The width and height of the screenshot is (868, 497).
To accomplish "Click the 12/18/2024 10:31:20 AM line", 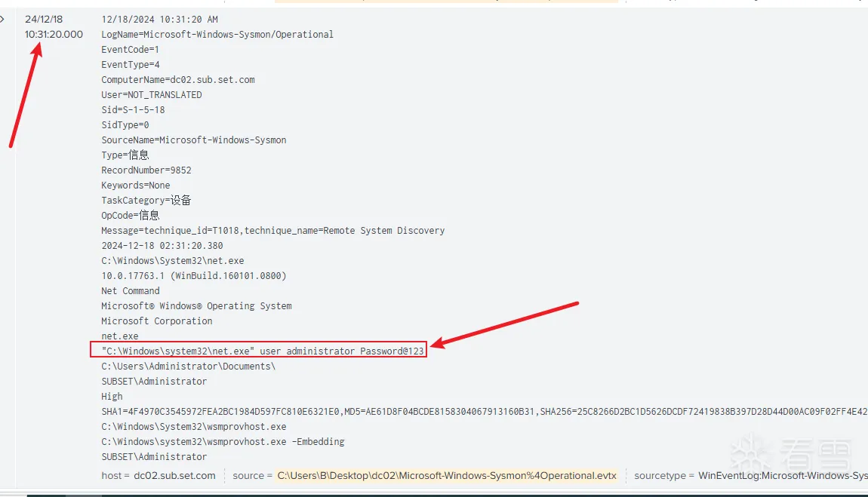I will [159, 20].
